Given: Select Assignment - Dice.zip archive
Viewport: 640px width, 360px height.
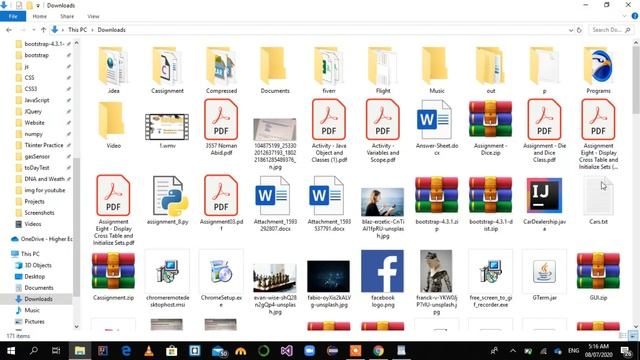Looking at the screenshot, I should coord(491,127).
